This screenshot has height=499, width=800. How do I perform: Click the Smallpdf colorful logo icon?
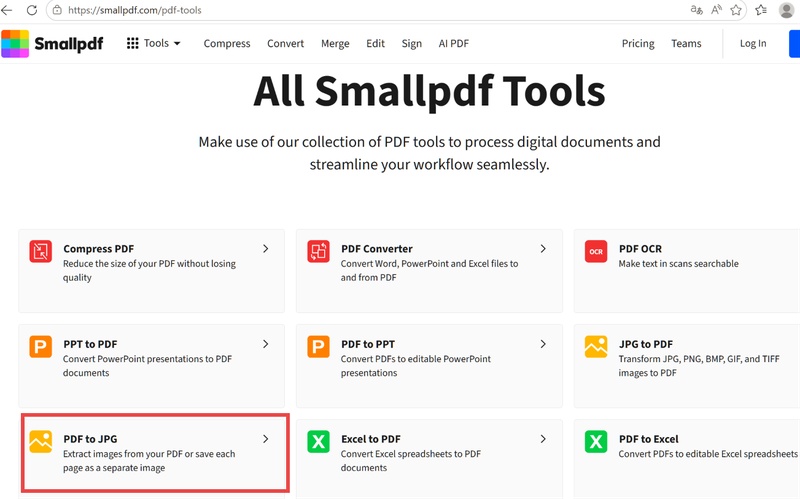click(x=15, y=43)
